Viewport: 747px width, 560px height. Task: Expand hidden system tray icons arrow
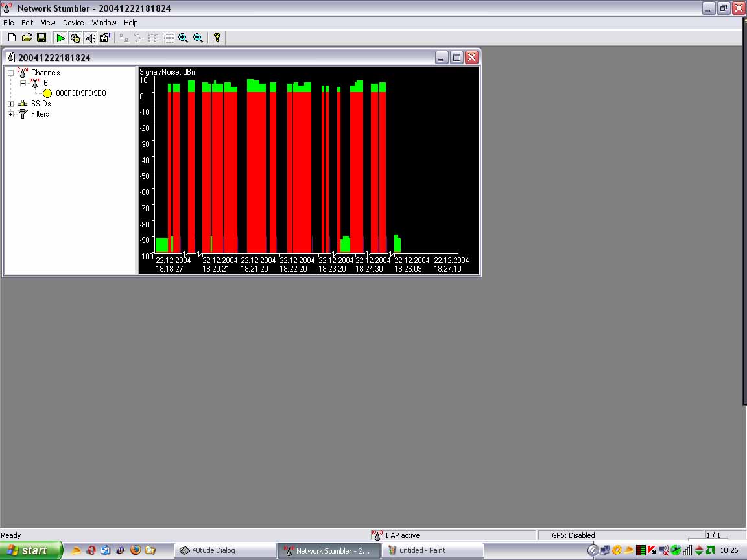click(x=593, y=551)
